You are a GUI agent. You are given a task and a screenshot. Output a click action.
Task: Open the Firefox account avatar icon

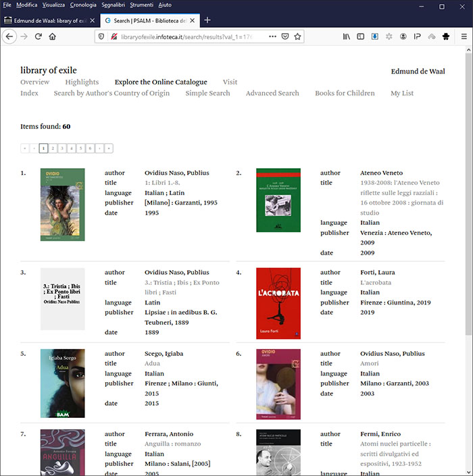pyautogui.click(x=403, y=36)
